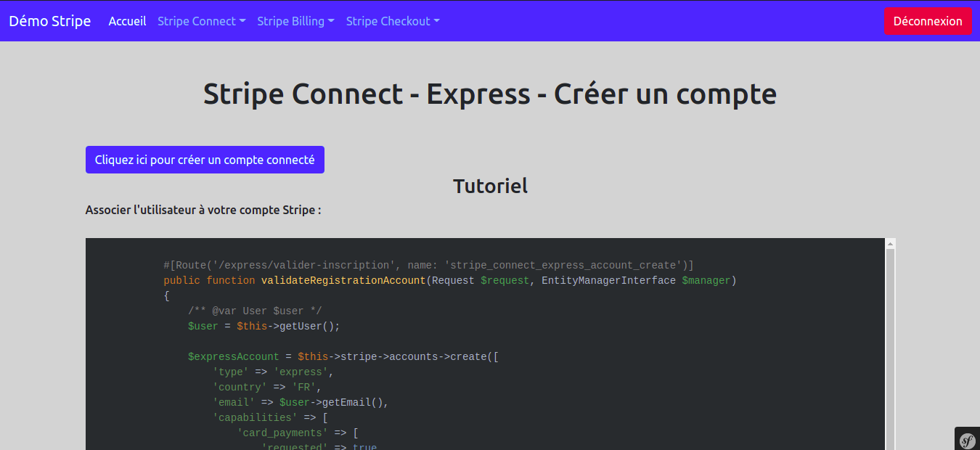Expand the Stripe Billing dropdown
Image resolution: width=980 pixels, height=450 pixels.
(x=295, y=21)
